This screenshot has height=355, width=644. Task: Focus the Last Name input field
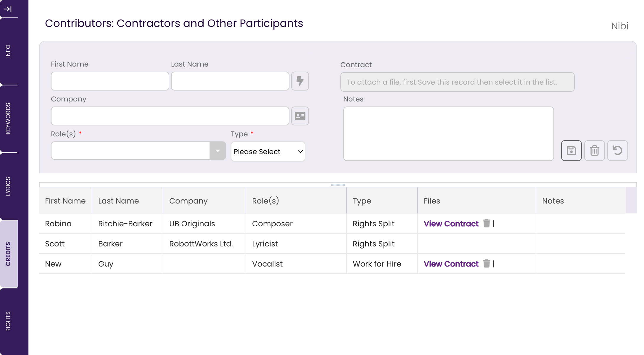tap(230, 81)
